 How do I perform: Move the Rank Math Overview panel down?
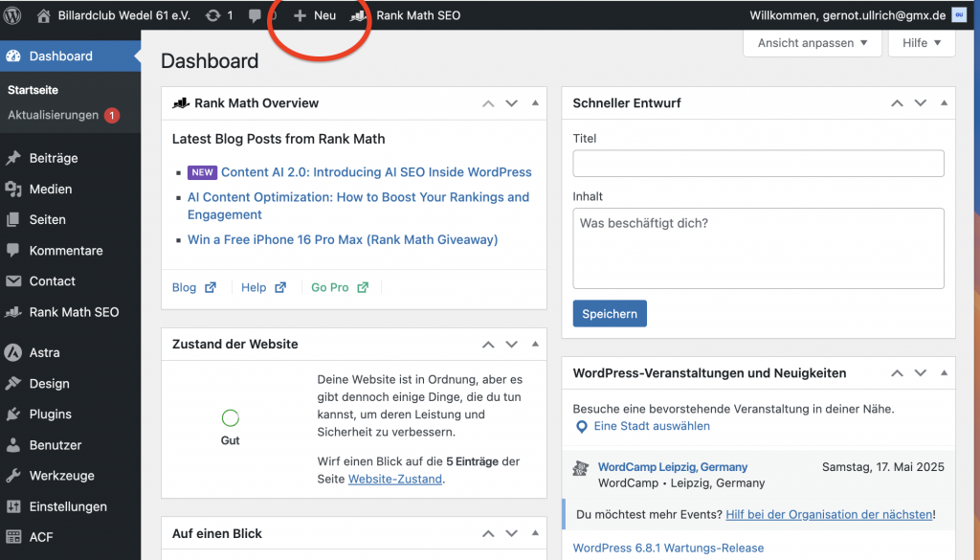pyautogui.click(x=512, y=103)
